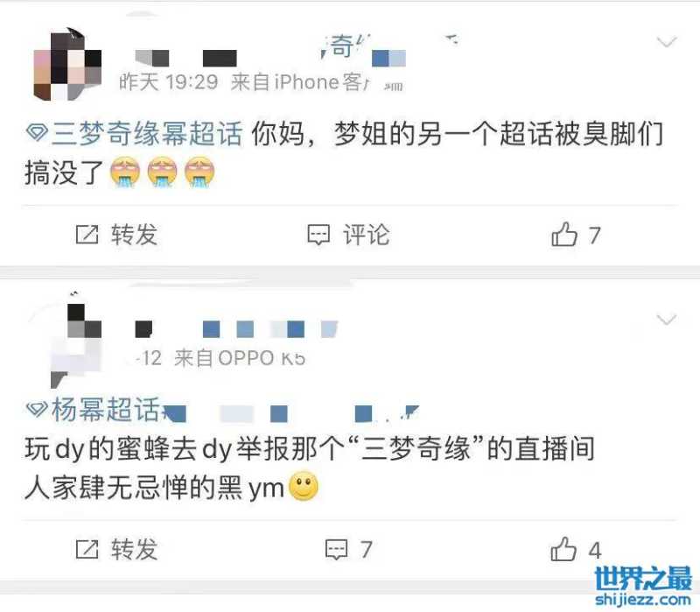Select 转发 label on the first post
Image resolution: width=700 pixels, height=612 pixels.
tap(135, 235)
